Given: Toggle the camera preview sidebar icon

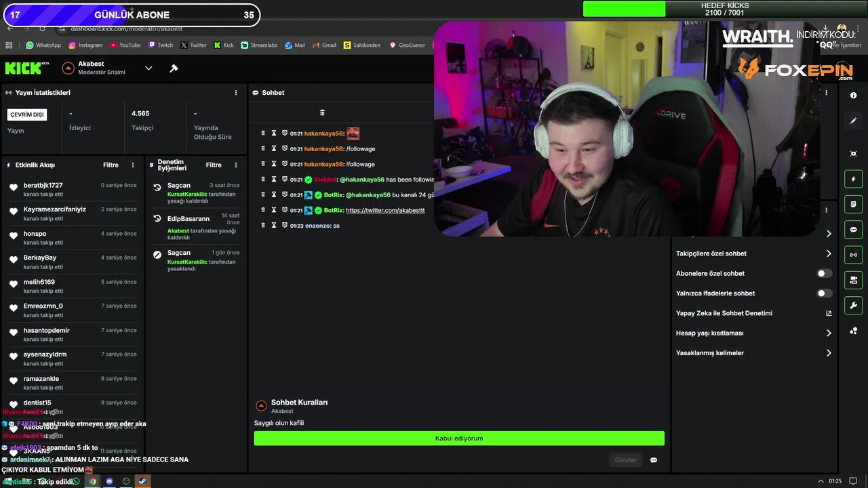Looking at the screenshot, I should 853,280.
